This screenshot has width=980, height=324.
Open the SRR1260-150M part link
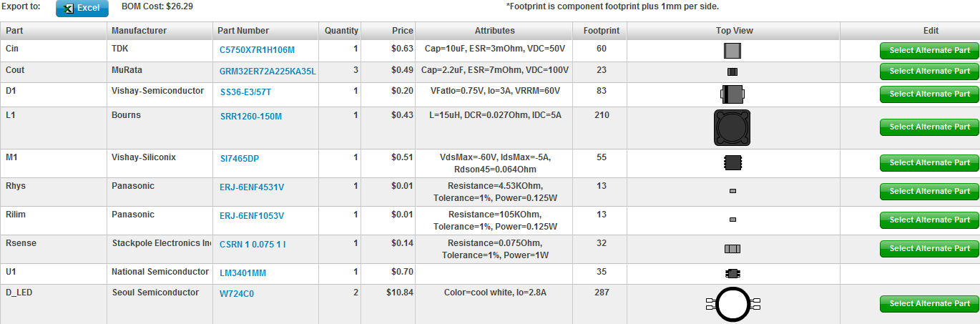pyautogui.click(x=251, y=117)
